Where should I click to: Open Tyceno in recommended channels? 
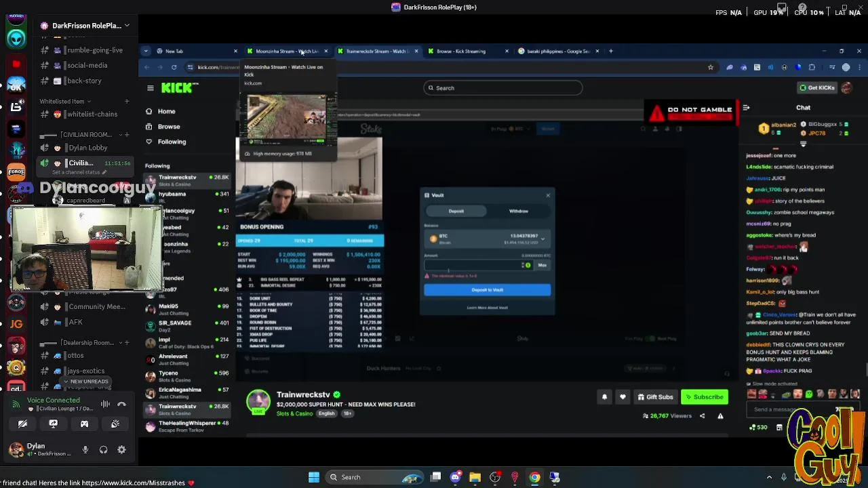[186, 375]
